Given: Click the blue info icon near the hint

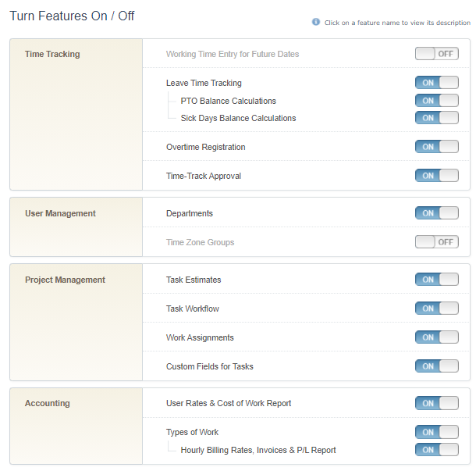Looking at the screenshot, I should point(316,22).
